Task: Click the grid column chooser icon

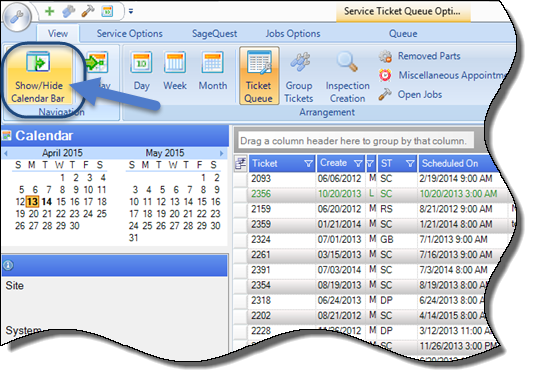Action: pyautogui.click(x=241, y=164)
